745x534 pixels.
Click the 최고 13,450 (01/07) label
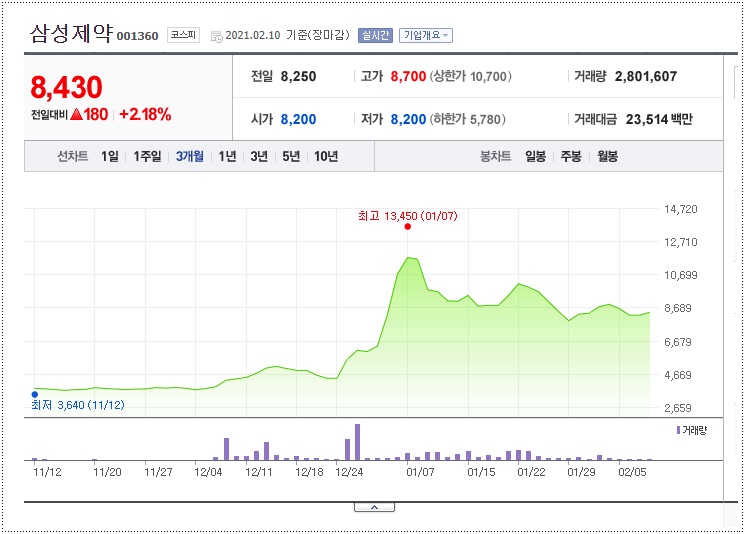coord(408,216)
